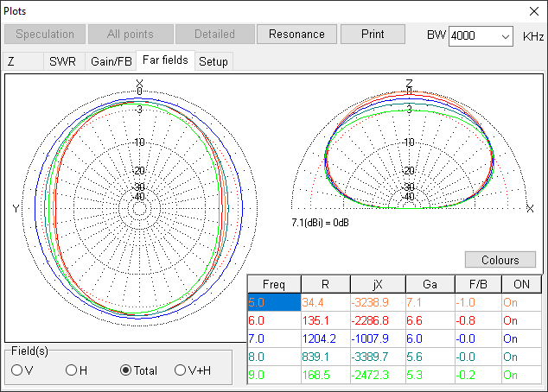Select the H field radio button
Screen dimensions: 548x392
tap(71, 370)
